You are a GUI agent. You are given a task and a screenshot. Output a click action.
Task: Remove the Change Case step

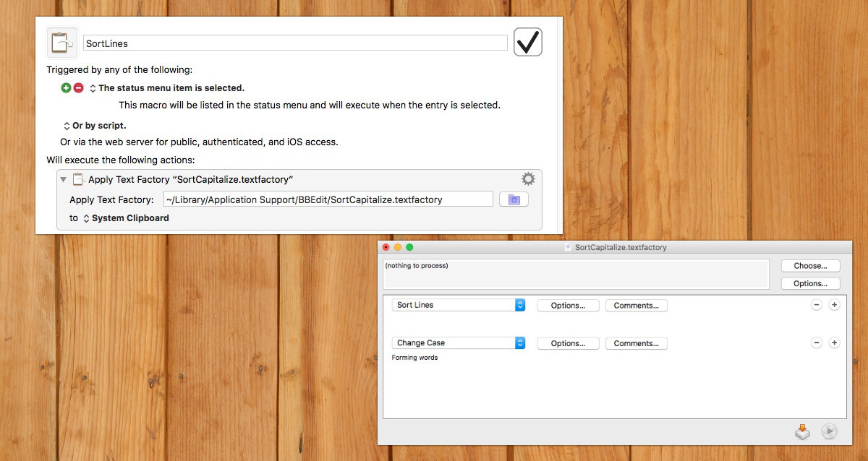pyautogui.click(x=817, y=343)
